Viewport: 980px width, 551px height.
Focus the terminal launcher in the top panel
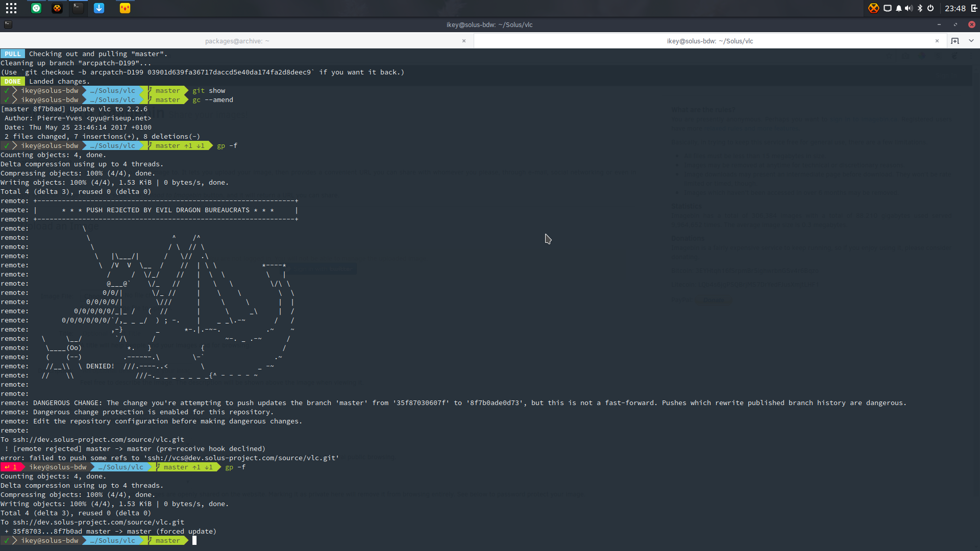pyautogui.click(x=78, y=8)
